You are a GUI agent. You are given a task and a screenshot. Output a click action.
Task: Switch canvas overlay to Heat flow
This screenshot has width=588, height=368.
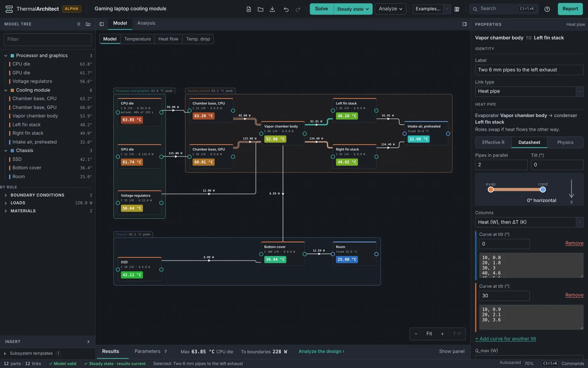tap(168, 39)
